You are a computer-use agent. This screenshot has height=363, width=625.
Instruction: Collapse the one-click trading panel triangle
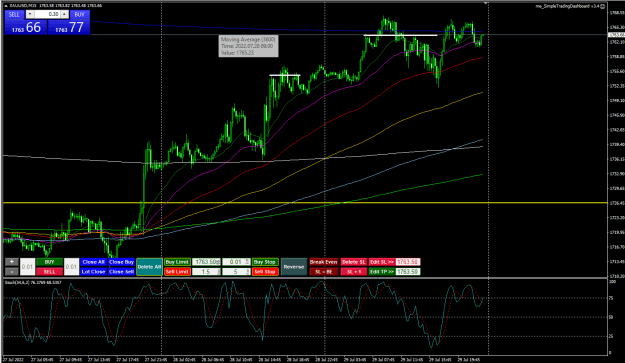tap(6, 6)
